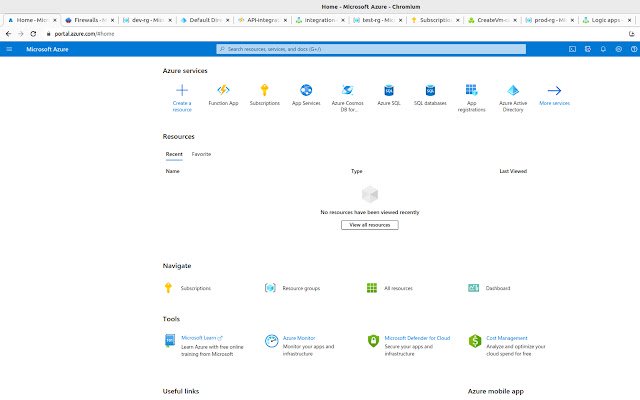Click the More services arrow
Screen dimensions: 640x400
[x=554, y=90]
